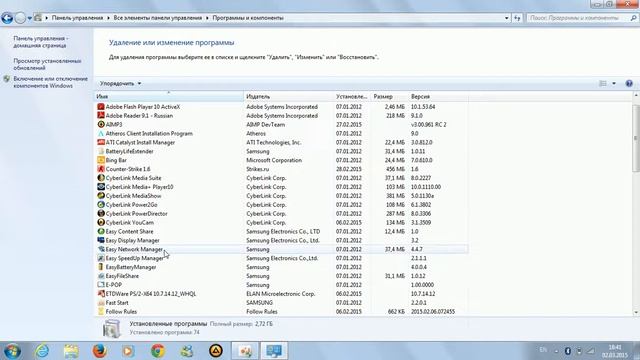Select the Easy Content Share icon

pos(101,231)
